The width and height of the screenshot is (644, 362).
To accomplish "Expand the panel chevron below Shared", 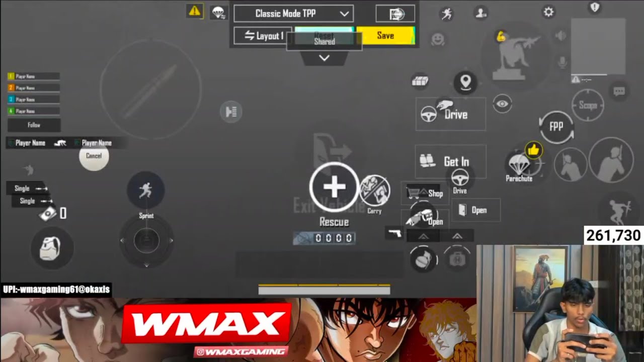I will click(325, 58).
